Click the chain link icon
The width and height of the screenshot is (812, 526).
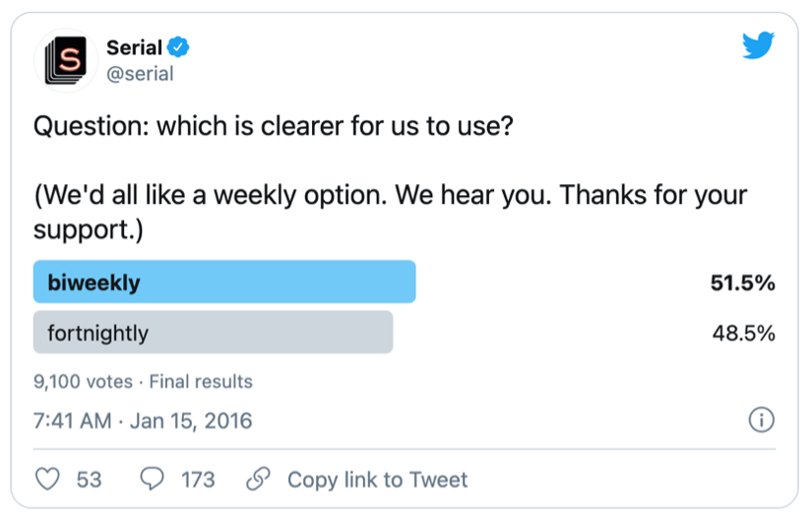click(x=258, y=480)
